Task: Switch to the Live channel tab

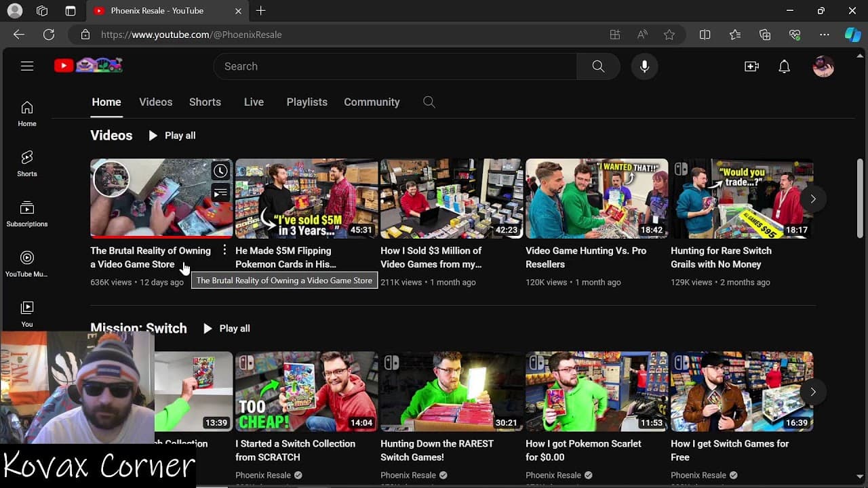Action: pyautogui.click(x=254, y=102)
